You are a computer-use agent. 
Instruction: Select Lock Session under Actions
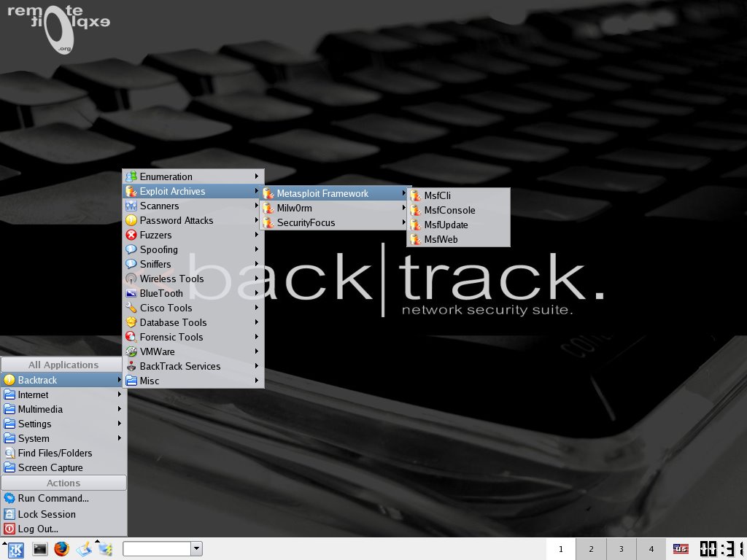click(x=63, y=514)
